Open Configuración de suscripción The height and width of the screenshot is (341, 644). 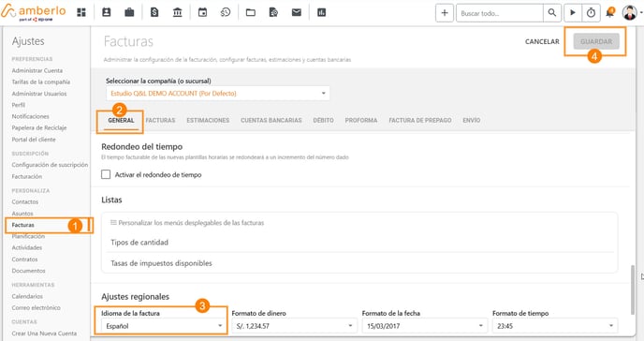50,165
